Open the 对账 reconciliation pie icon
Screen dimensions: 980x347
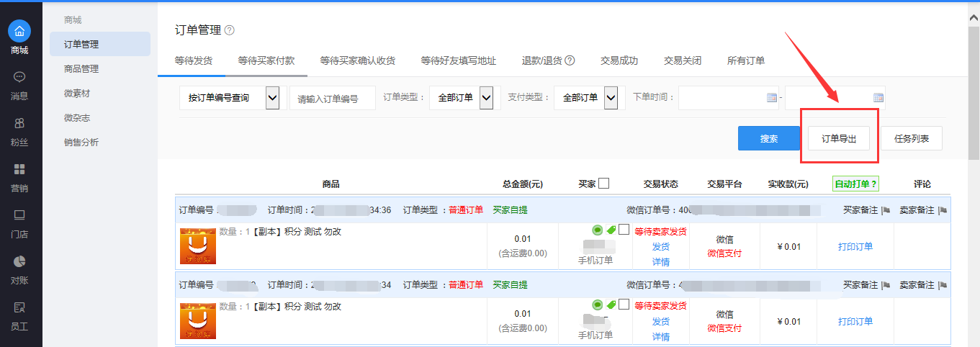click(19, 262)
